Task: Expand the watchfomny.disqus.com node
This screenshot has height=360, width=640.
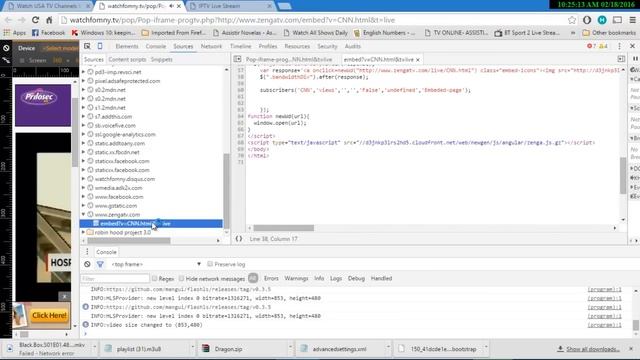Action: coord(84,179)
